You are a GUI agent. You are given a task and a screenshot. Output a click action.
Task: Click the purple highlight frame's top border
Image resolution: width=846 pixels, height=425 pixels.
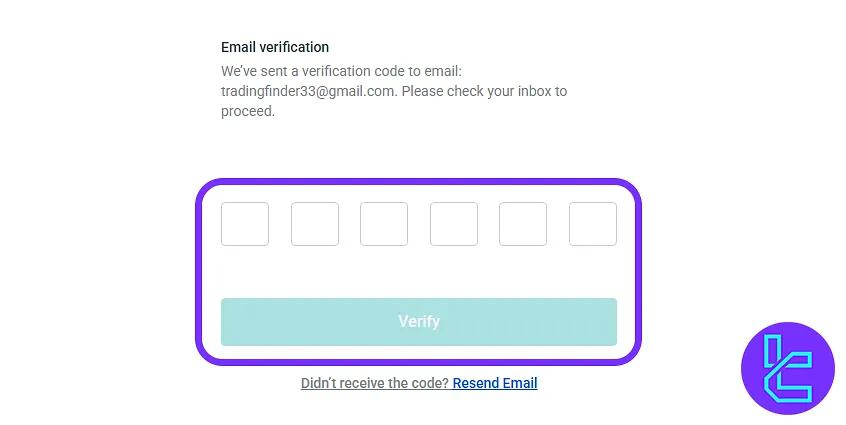click(x=418, y=182)
